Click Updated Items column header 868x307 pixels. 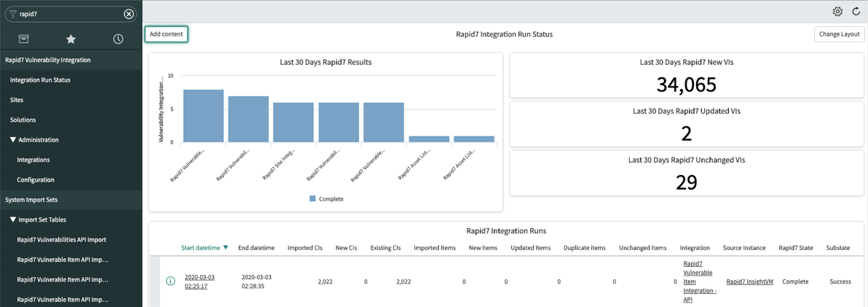[531, 248]
